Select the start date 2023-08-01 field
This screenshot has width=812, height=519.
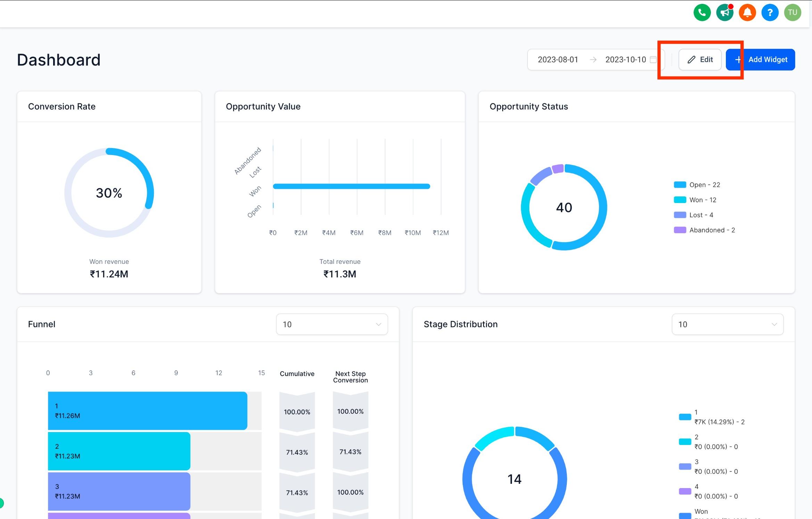(x=558, y=59)
